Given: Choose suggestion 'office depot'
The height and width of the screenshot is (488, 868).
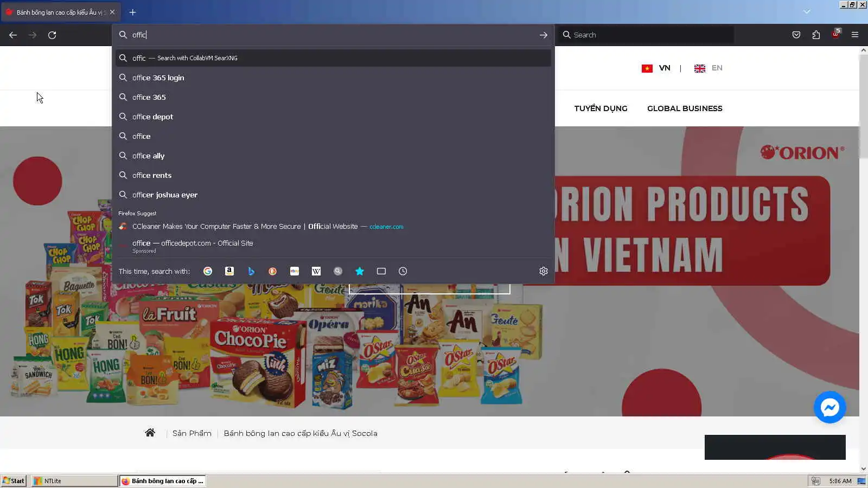Looking at the screenshot, I should click(x=333, y=117).
